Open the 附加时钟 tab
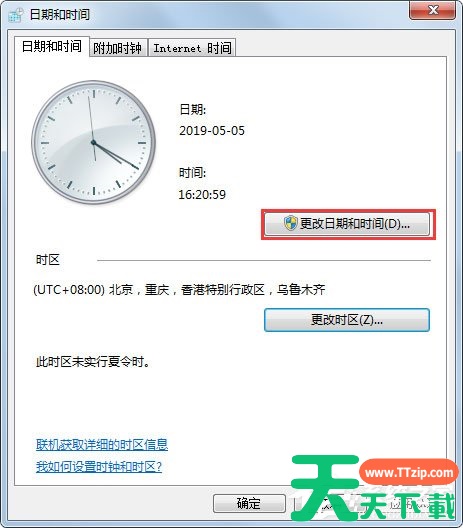Image resolution: width=463 pixels, height=528 pixels. (118, 48)
